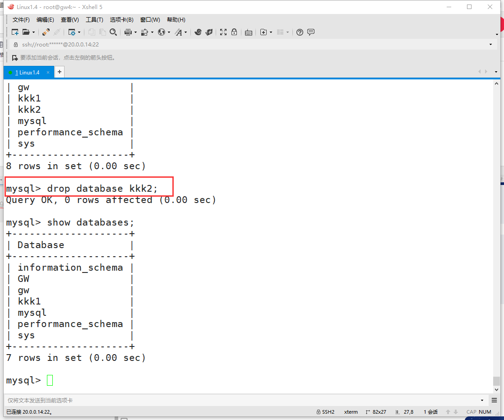Click the New session icon
Screen dimensions: 504x420
15,32
